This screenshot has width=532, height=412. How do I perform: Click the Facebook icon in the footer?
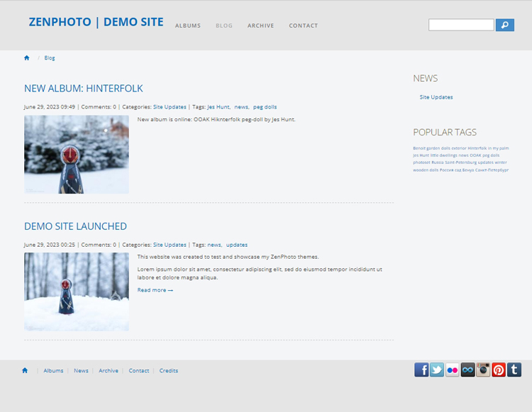coord(421,369)
